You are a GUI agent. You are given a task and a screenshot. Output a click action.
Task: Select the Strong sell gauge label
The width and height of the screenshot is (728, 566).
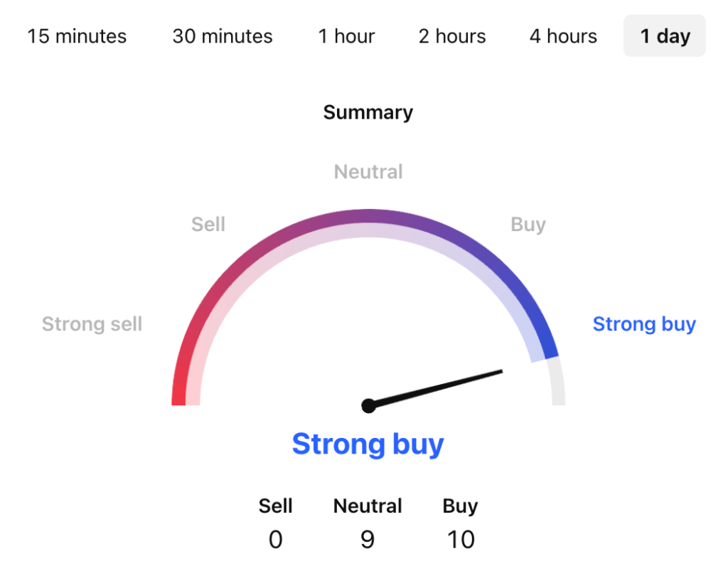92,324
